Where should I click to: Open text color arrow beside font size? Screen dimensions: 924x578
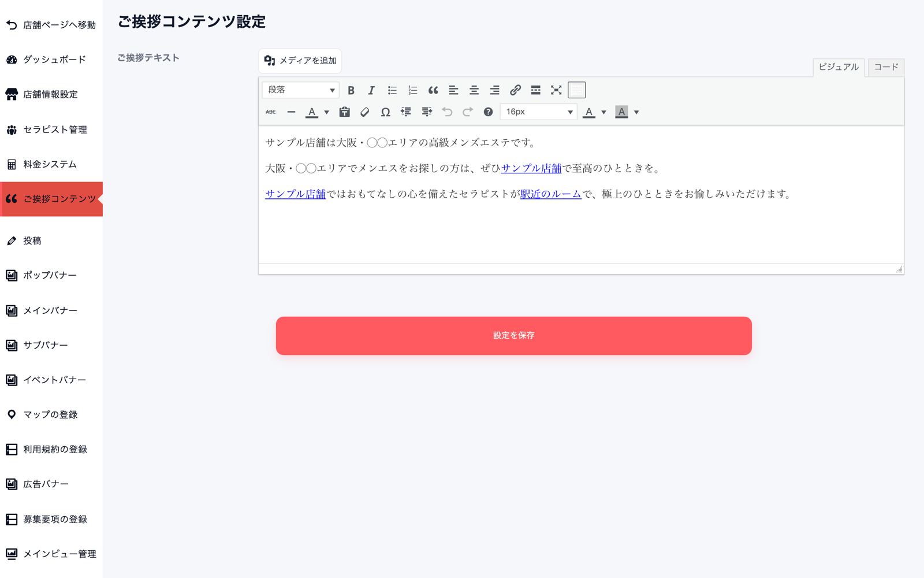click(x=604, y=112)
